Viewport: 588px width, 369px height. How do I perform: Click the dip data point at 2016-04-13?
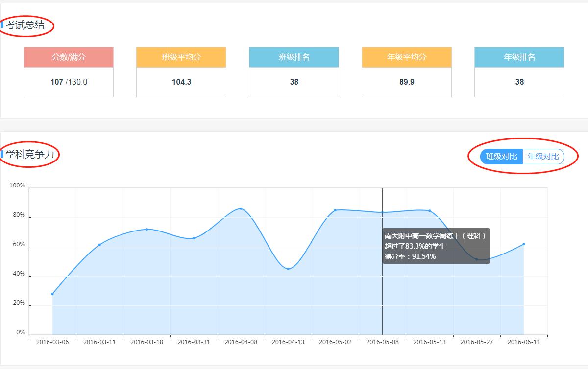point(288,269)
